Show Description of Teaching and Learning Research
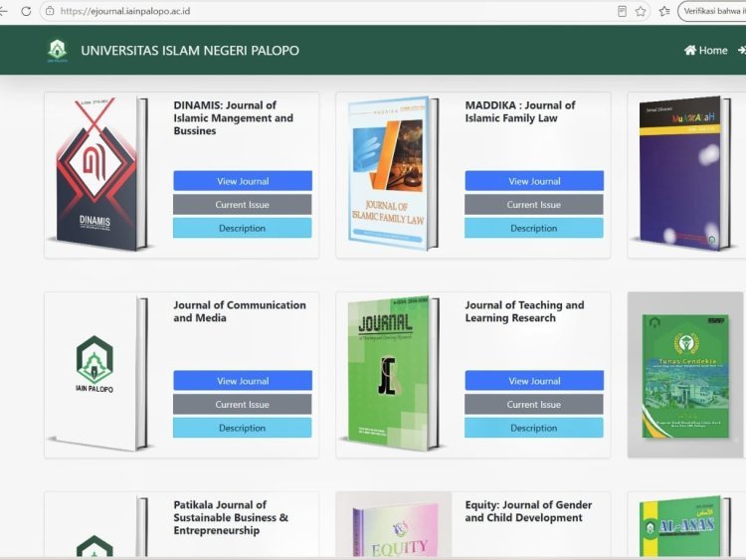 tap(534, 428)
